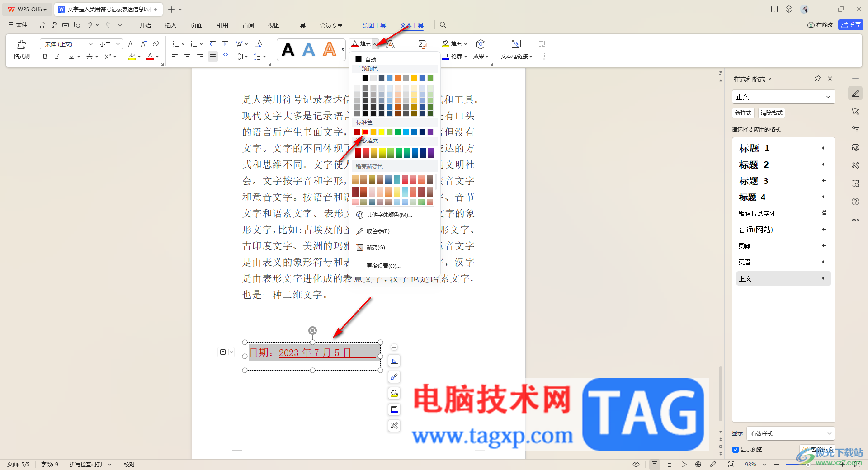
Task: Click the Undo arrow icon
Action: point(90,25)
